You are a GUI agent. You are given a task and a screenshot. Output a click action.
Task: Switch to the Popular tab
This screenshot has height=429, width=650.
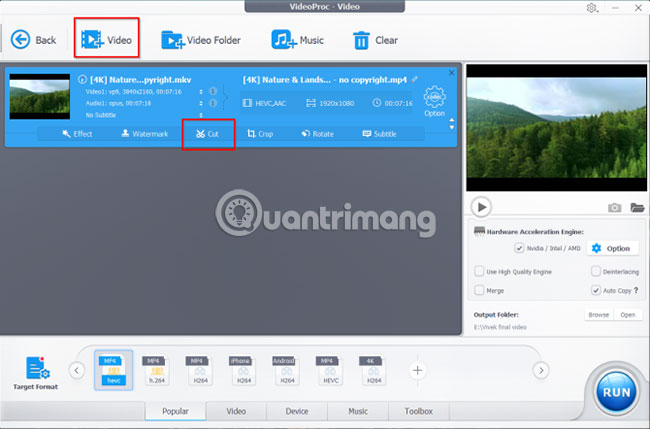click(175, 411)
